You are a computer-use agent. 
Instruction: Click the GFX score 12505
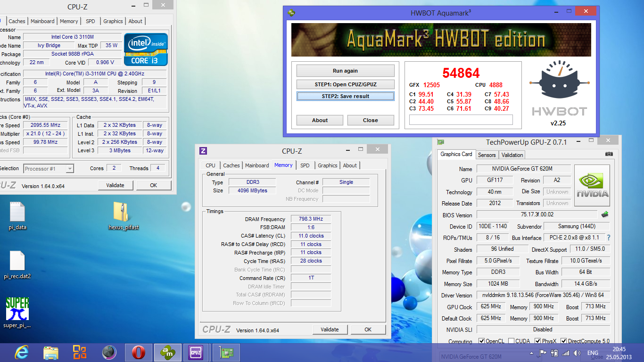(x=431, y=85)
